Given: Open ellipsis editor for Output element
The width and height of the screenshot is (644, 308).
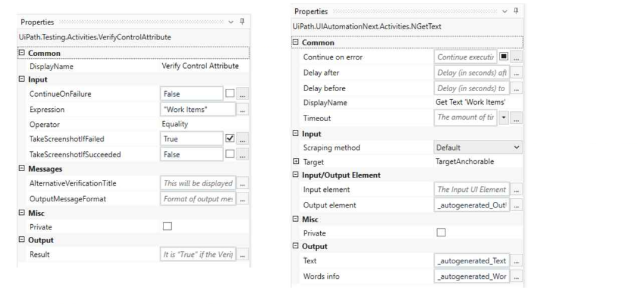Looking at the screenshot, I should [516, 205].
